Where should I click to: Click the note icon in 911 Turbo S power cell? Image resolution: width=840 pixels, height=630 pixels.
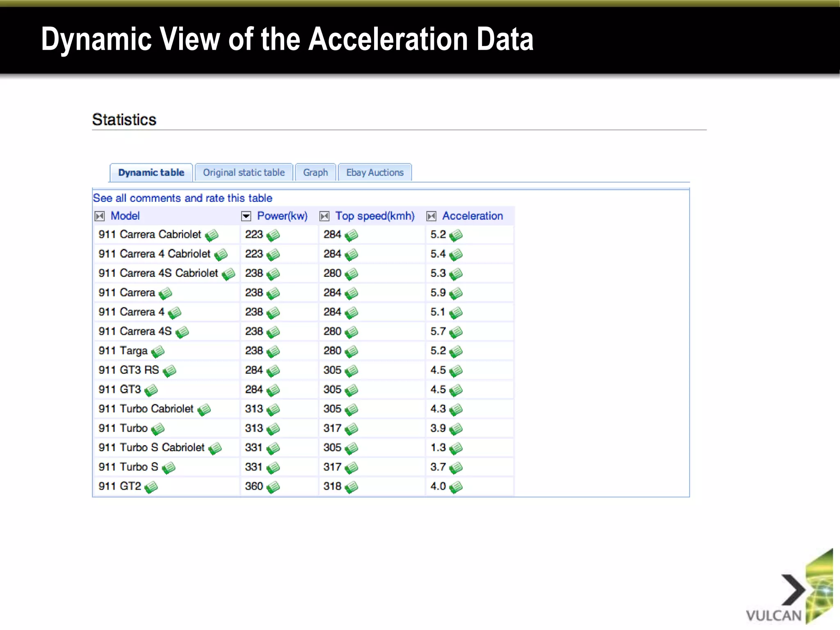[273, 468]
